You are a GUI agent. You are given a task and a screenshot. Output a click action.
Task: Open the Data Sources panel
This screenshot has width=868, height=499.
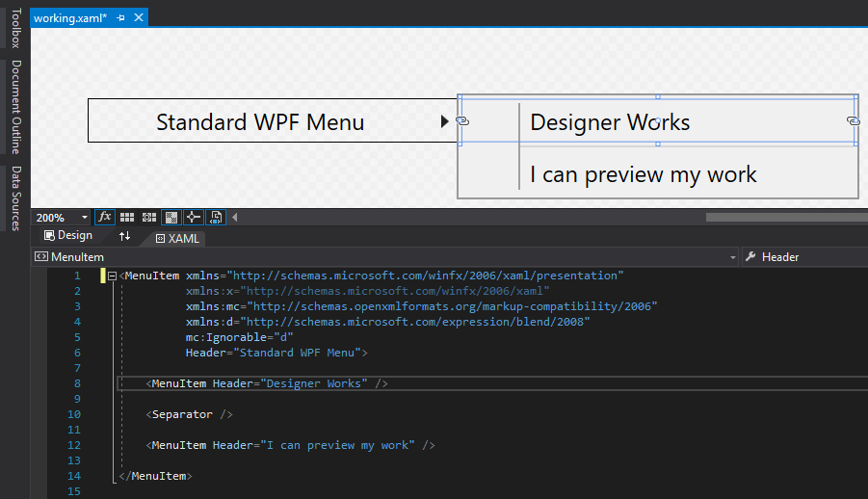14,197
